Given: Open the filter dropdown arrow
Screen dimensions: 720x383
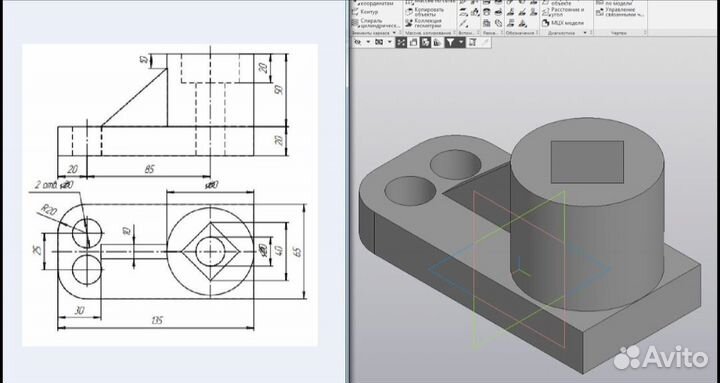Looking at the screenshot, I should pyautogui.click(x=461, y=43).
